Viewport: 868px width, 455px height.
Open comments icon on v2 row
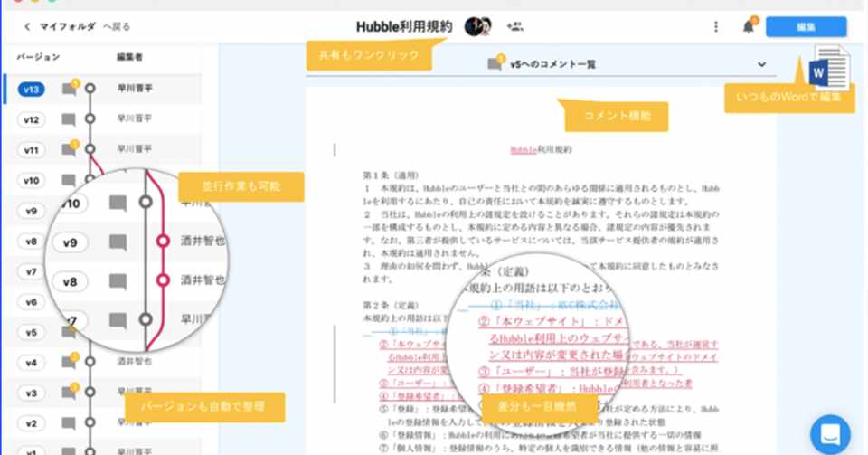click(x=69, y=424)
